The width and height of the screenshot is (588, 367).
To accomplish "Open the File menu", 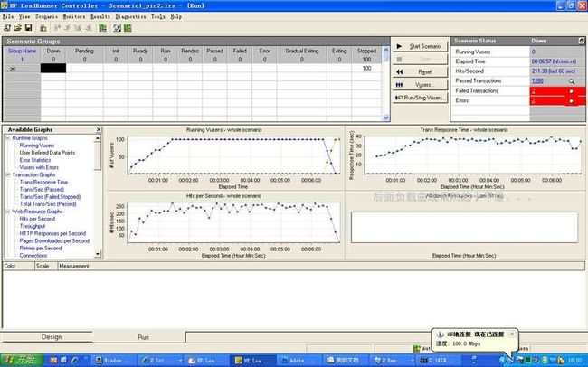I will point(8,17).
